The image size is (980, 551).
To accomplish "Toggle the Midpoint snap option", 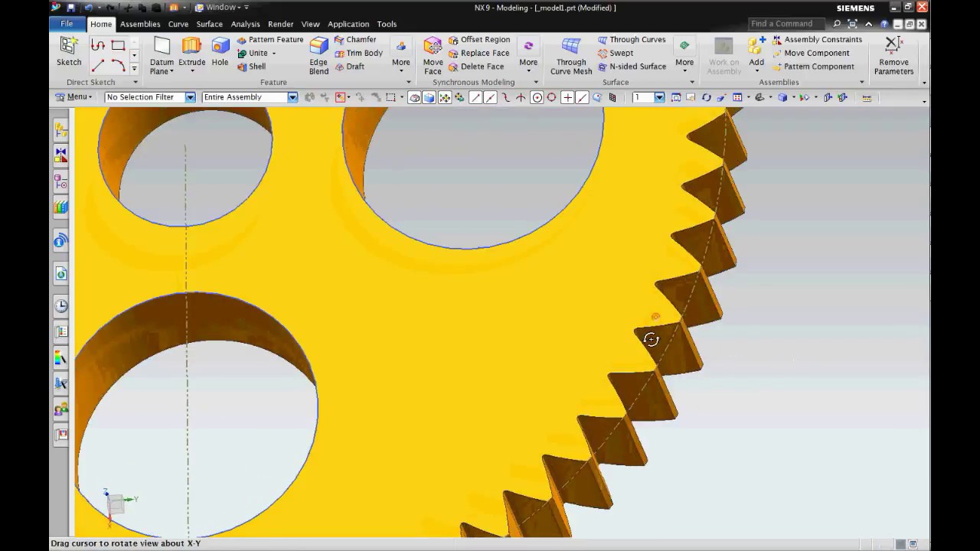I will coord(490,97).
